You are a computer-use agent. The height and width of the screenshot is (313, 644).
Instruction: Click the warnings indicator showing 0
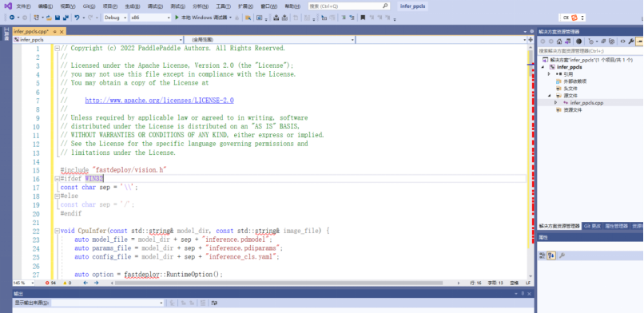67,283
